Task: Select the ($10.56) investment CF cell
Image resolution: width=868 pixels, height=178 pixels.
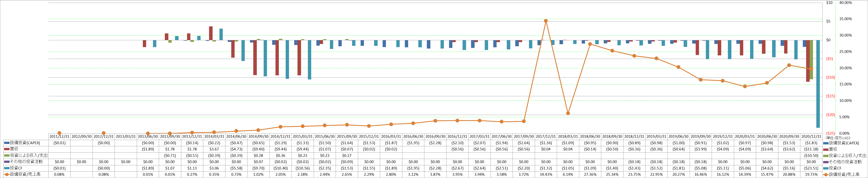Action: click(303, 168)
